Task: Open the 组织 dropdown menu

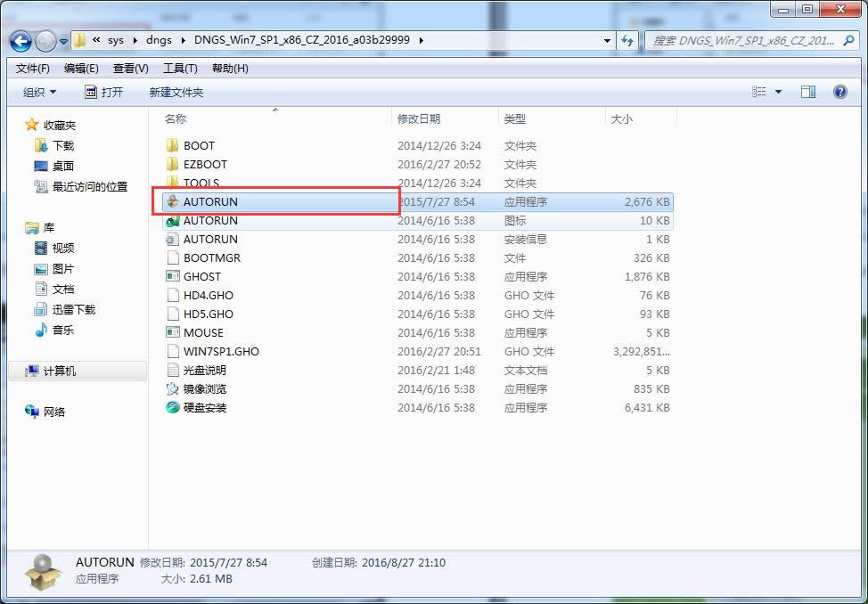Action: point(39,93)
